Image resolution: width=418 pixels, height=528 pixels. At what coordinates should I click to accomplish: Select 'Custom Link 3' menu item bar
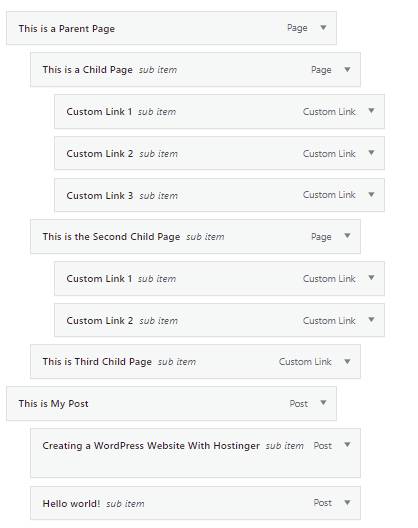(219, 195)
